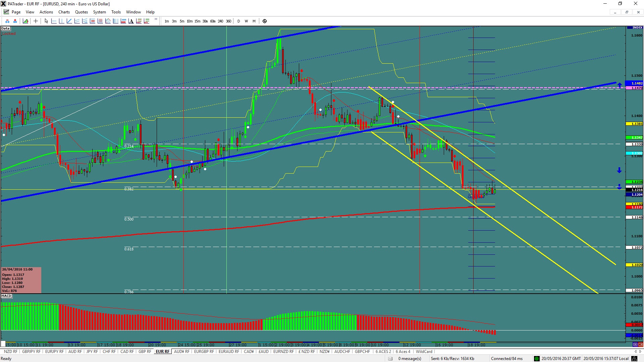Expand the hidden toolbar items chevron

pyautogui.click(x=156, y=19)
